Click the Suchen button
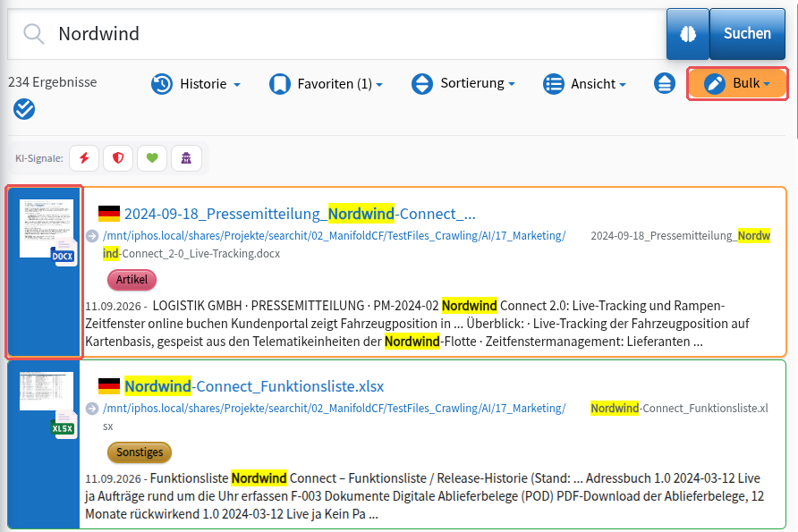This screenshot has width=798, height=532. (x=747, y=34)
